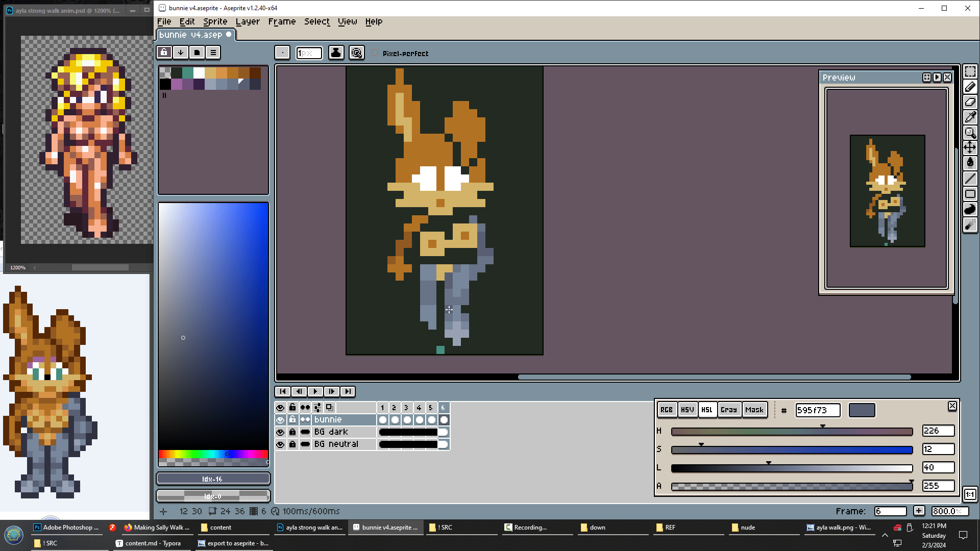Image resolution: width=980 pixels, height=551 pixels.
Task: Select the Eyedropper tool
Action: coord(970,117)
